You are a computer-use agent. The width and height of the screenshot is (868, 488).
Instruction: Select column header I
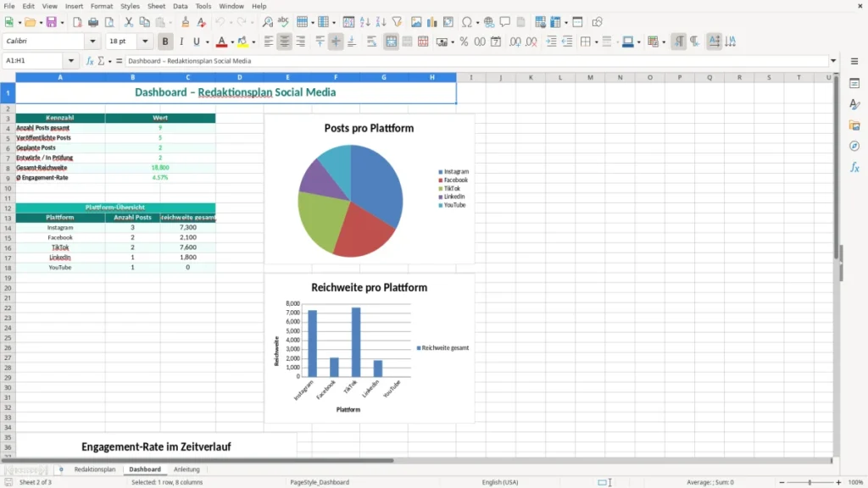471,77
